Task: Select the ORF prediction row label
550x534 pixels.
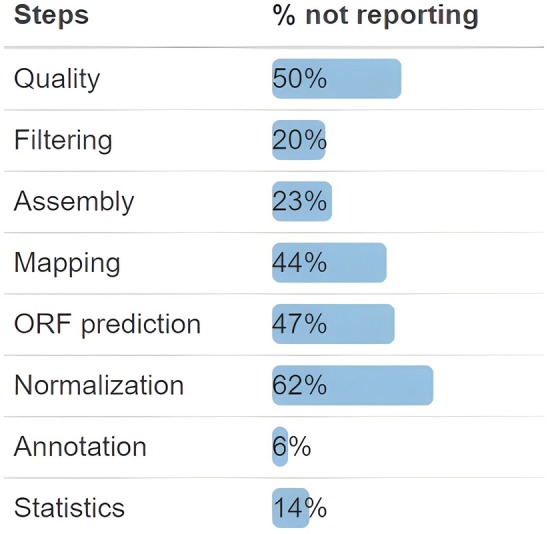Action: point(107,324)
